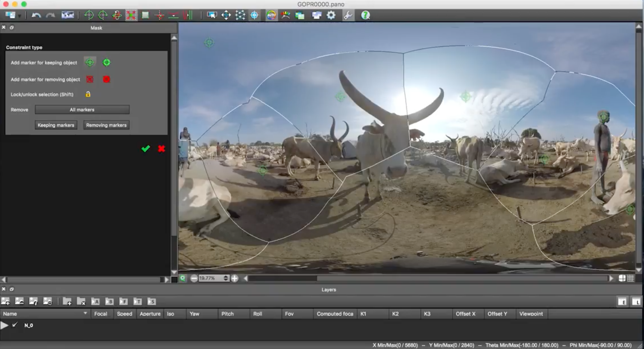Screen dimensions: 644x349
Task: Open the first toolbar dropdown arrow
Action: click(x=19, y=16)
